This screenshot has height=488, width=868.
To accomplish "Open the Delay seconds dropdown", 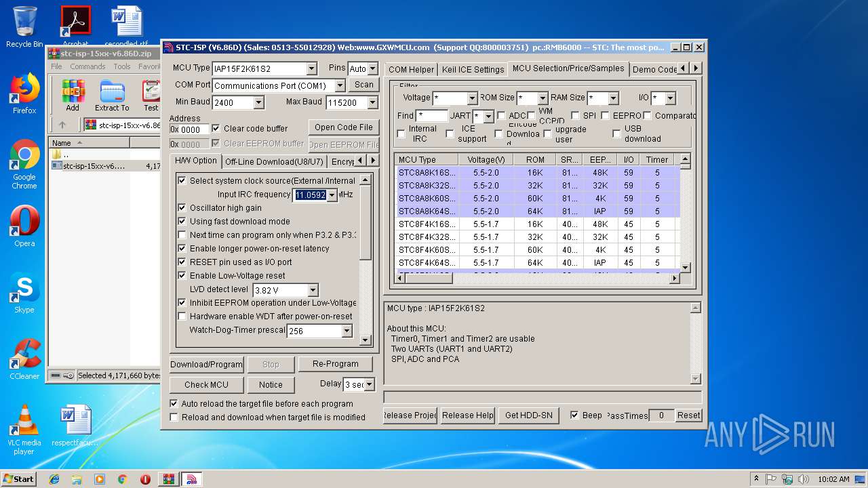I will pos(370,384).
